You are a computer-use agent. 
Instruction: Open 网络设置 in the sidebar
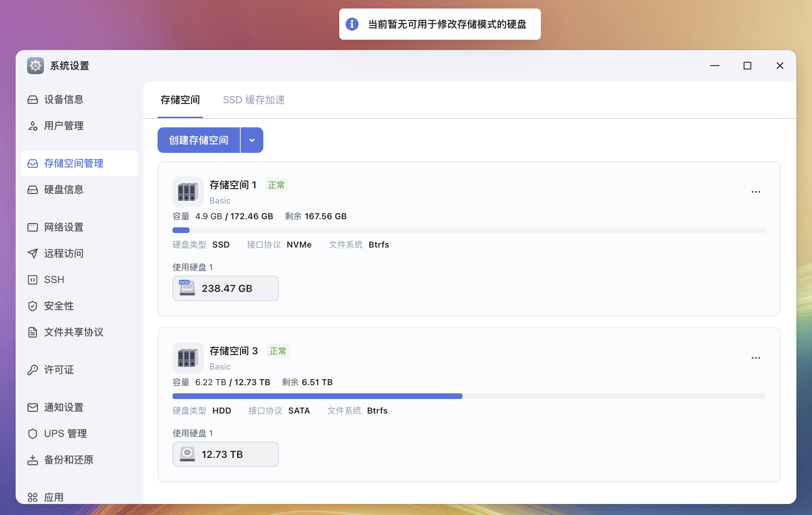click(x=64, y=227)
